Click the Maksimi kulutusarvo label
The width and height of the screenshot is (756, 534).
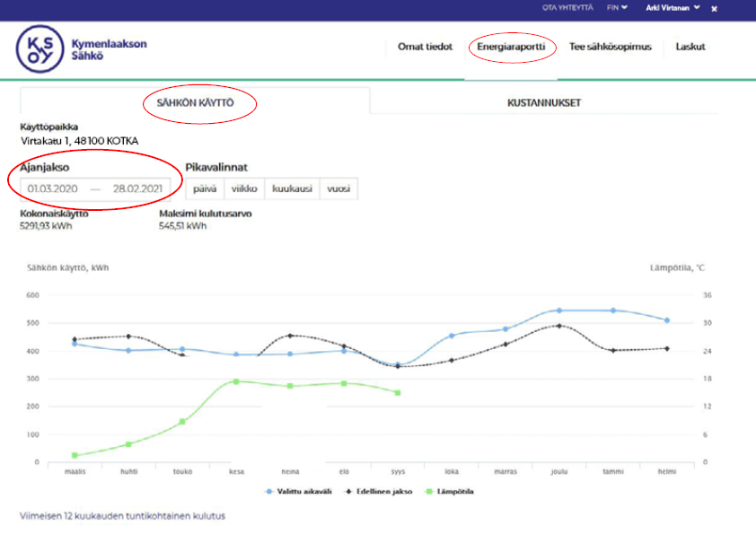pos(206,214)
